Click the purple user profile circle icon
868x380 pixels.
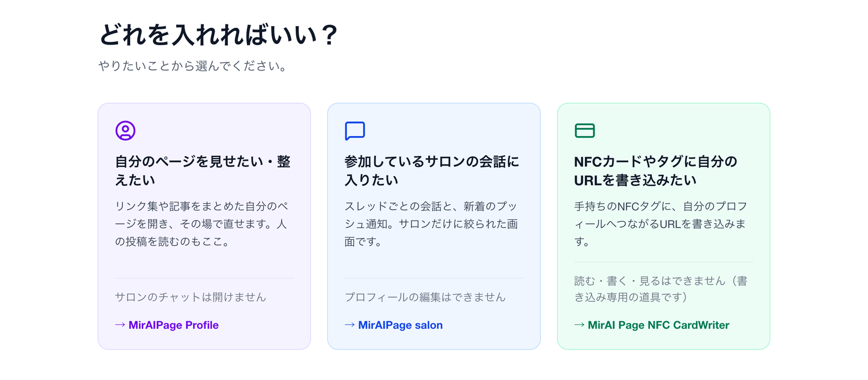click(x=125, y=130)
